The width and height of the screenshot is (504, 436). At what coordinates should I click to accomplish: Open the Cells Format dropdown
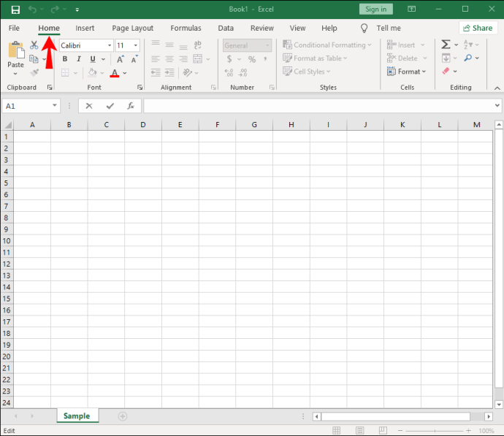pos(407,72)
